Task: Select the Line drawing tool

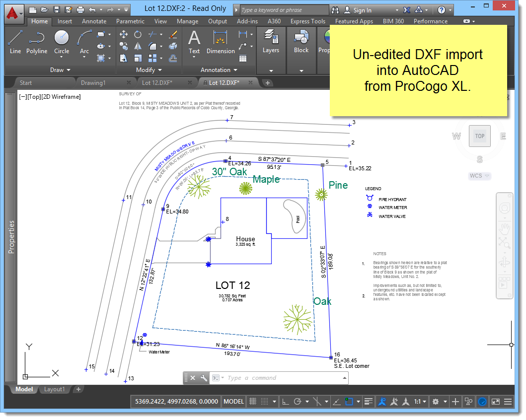Action: tap(15, 42)
